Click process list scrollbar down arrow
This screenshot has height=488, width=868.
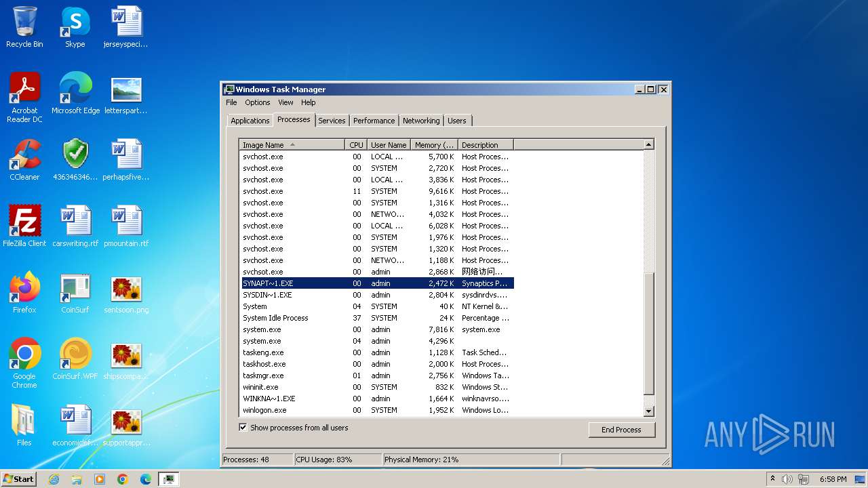coord(648,411)
